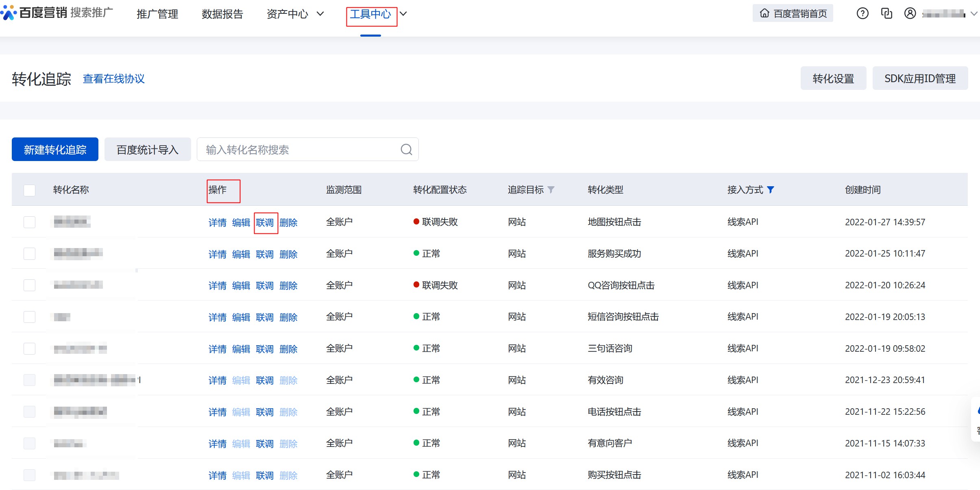Click the copy pages icon in header
Screen dimensions: 980x490
click(x=886, y=13)
